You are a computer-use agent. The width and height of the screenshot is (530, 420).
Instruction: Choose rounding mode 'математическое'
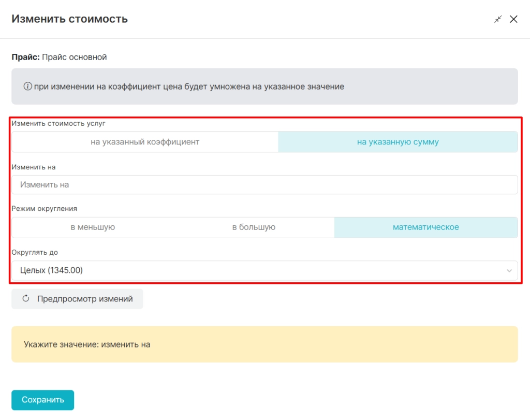pos(425,227)
